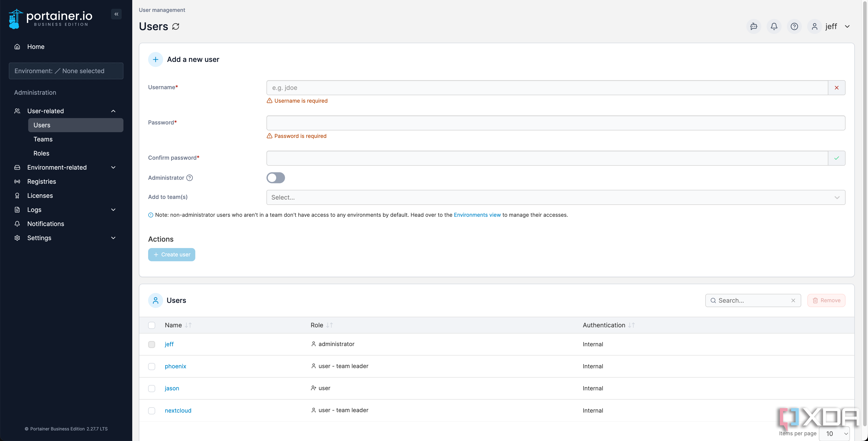Toggle the Administrator switch on

(x=276, y=178)
